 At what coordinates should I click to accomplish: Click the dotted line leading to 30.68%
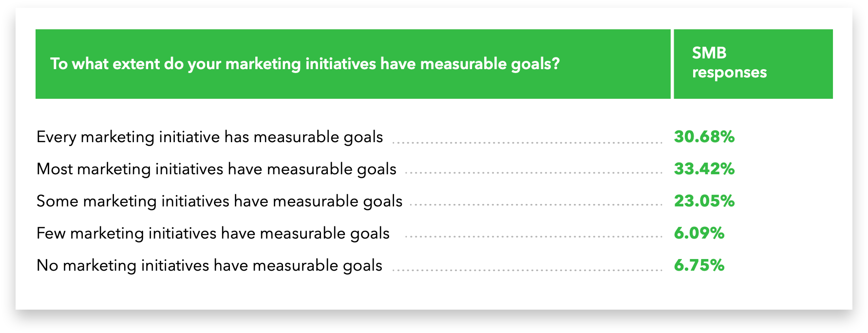click(x=527, y=143)
